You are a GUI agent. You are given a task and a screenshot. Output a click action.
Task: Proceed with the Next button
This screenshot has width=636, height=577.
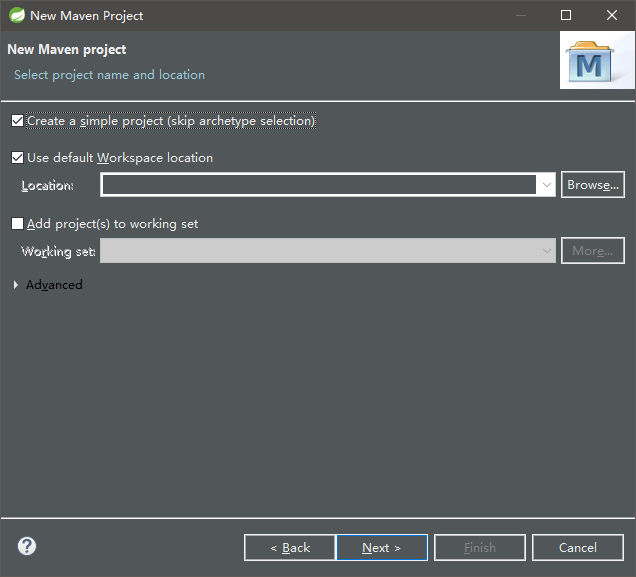click(x=382, y=548)
